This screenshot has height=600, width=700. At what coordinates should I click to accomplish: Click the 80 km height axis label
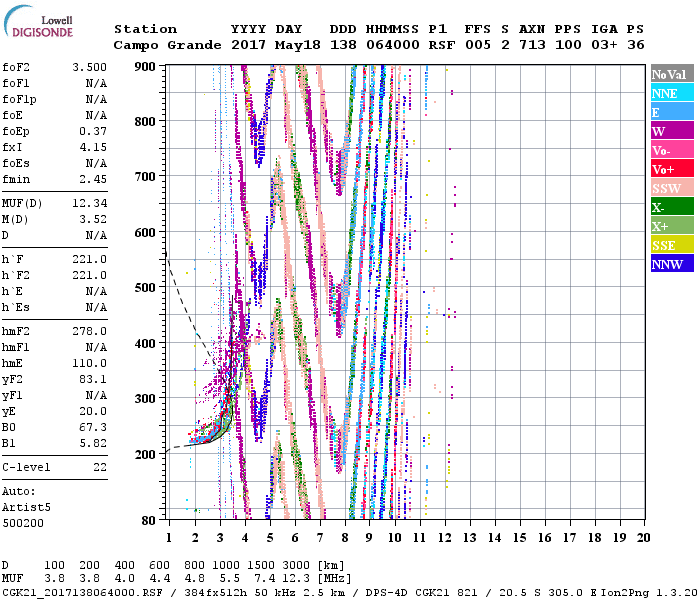click(x=148, y=520)
